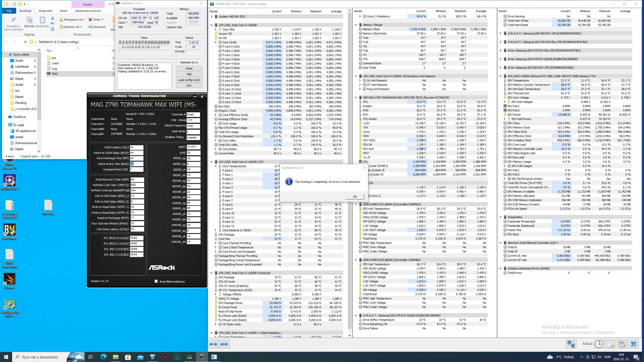Select the TM5 file in Explorer list
The width and height of the screenshot is (644, 362).
55,74
